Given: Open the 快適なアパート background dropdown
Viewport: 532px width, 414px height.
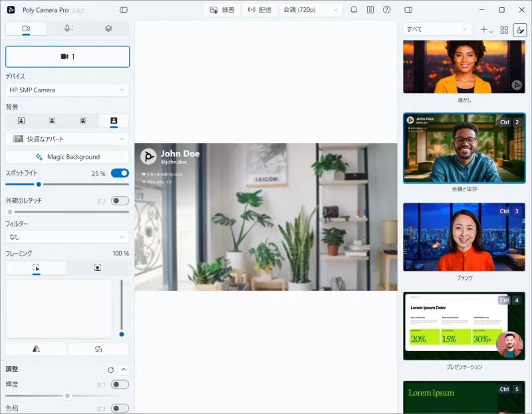Looking at the screenshot, I should 67,139.
